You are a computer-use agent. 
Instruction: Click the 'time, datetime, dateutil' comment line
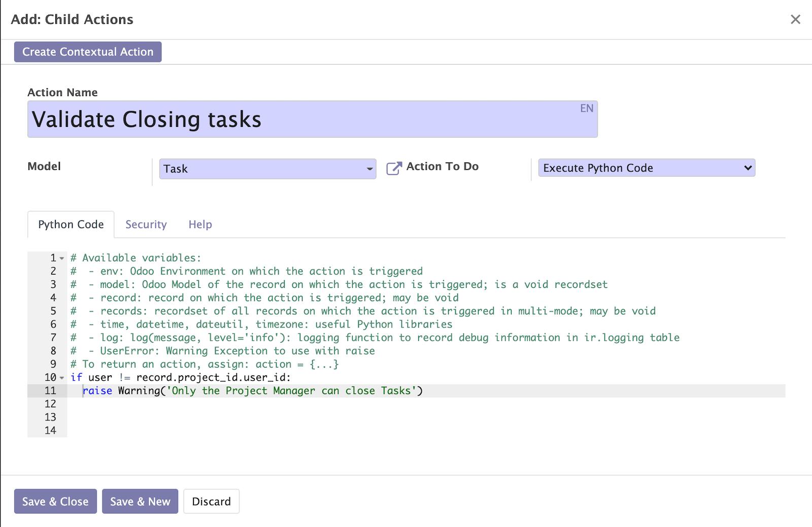261,324
